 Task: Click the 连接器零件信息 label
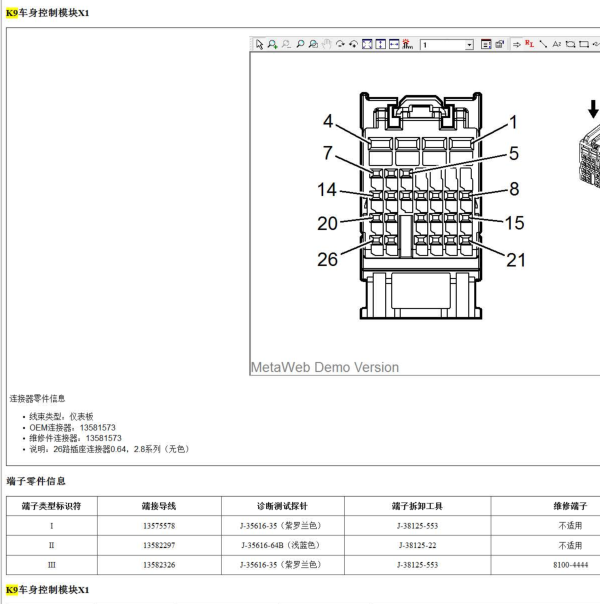[x=37, y=399]
